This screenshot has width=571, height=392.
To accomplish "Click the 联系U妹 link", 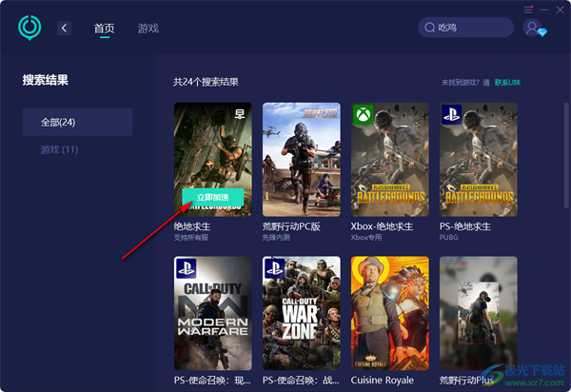I will click(x=507, y=83).
